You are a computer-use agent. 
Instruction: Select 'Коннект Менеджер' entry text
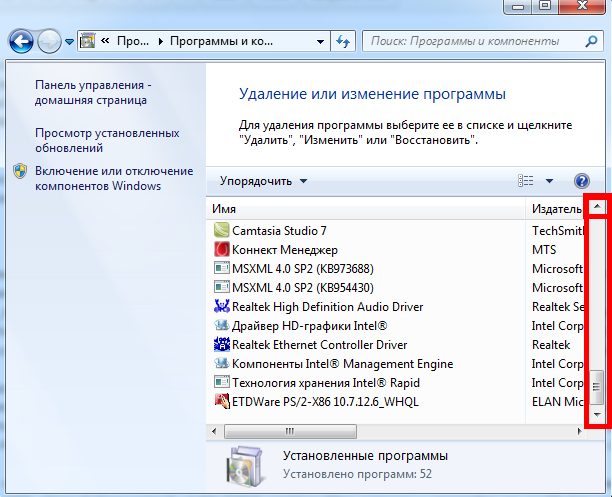(285, 250)
